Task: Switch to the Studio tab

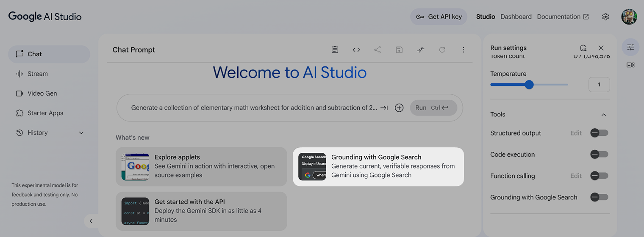Action: (486, 17)
